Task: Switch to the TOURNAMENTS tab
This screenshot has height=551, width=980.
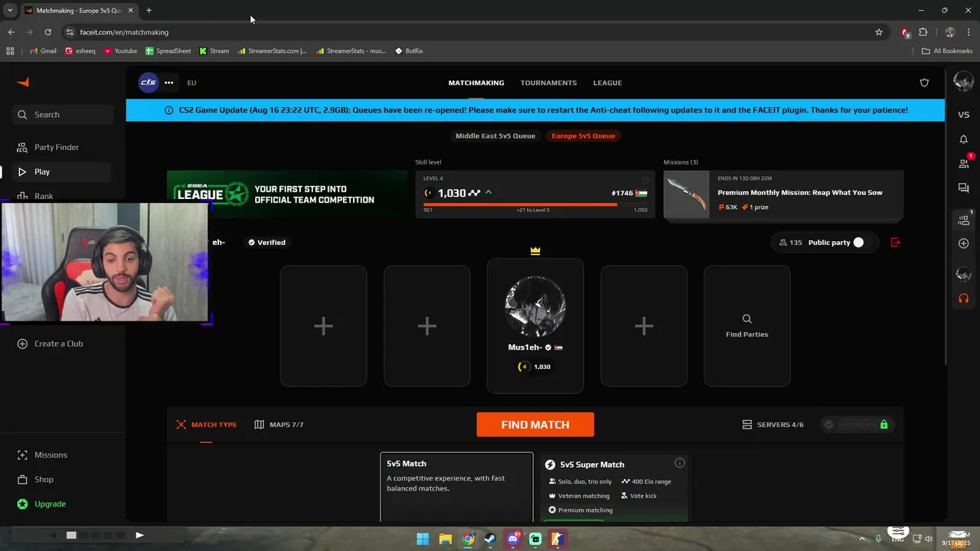Action: point(548,83)
